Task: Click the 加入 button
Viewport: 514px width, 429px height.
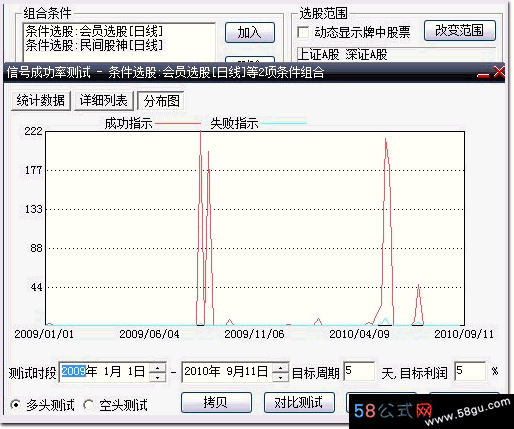Action: (x=250, y=32)
